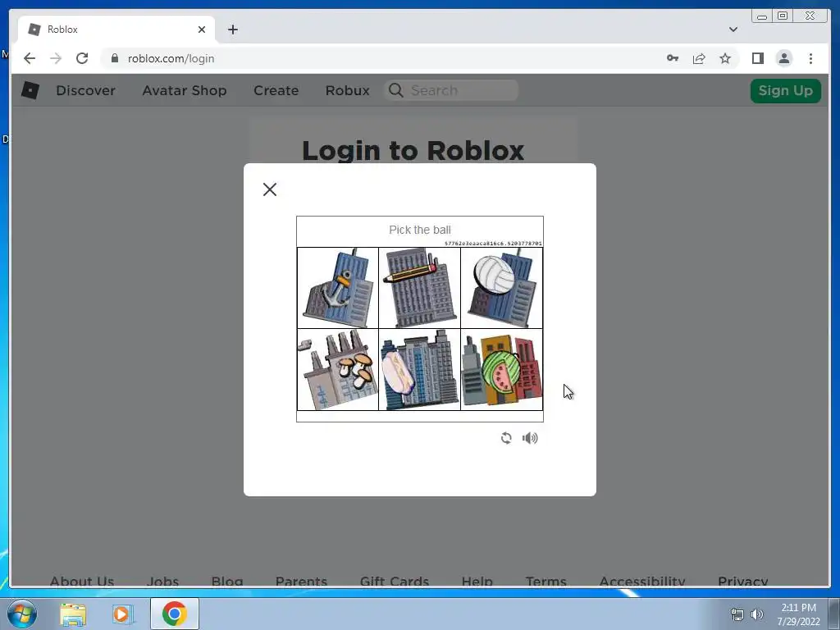The image size is (840, 630).
Task: Open the Accessibility footer link
Action: 641,581
